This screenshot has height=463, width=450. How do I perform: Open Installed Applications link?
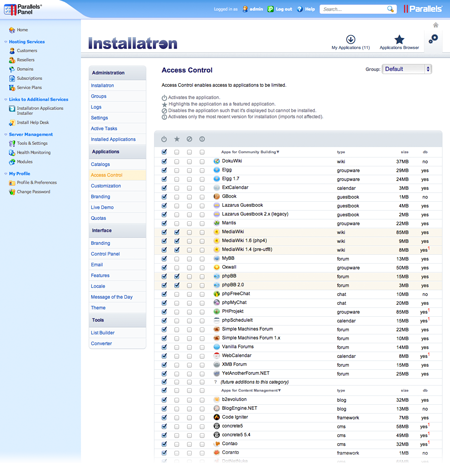click(113, 139)
